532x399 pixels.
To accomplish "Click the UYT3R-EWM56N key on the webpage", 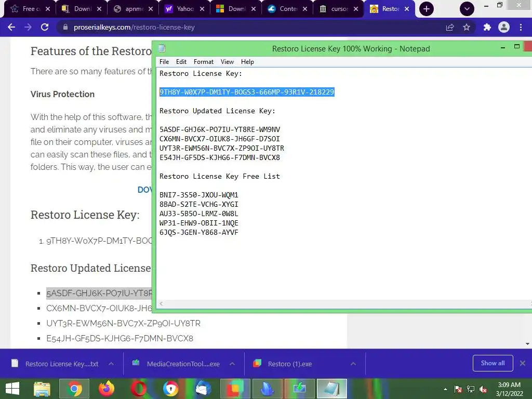I will tap(123, 323).
